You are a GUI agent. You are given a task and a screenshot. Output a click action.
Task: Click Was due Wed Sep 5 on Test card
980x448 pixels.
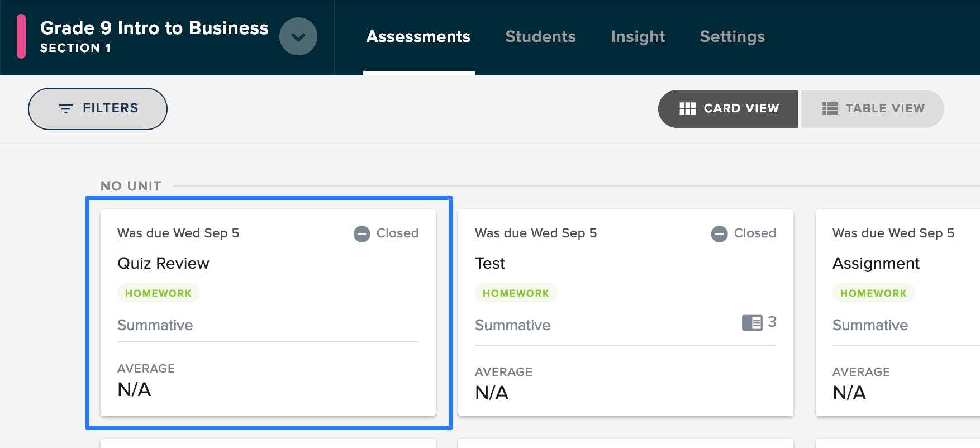(536, 233)
